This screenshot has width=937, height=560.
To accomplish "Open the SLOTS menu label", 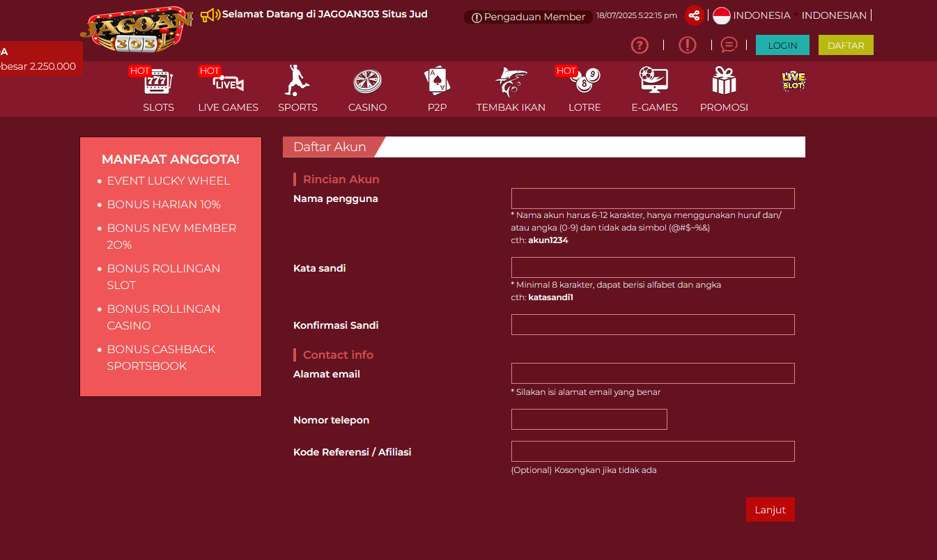I will click(159, 107).
